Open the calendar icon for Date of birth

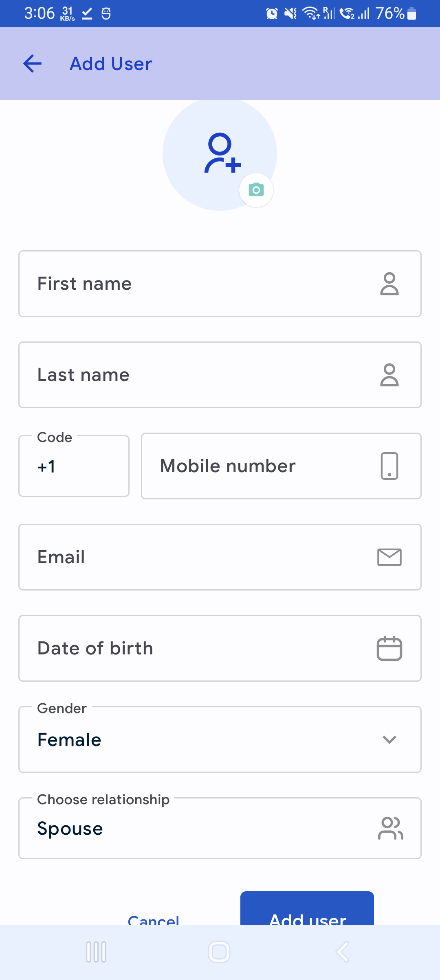pyautogui.click(x=389, y=648)
